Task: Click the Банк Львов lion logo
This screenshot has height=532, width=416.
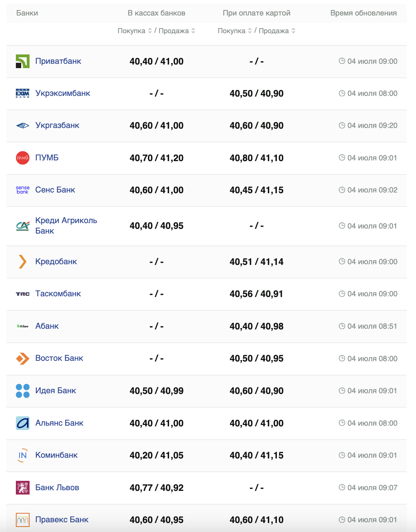Action: pyautogui.click(x=23, y=488)
